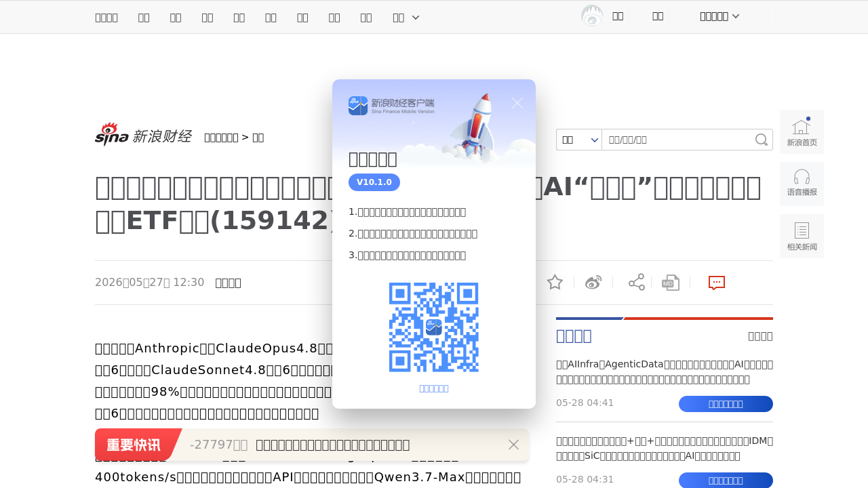Screen dimensions: 868x488
Task: Open the share options icon
Action: tap(636, 283)
